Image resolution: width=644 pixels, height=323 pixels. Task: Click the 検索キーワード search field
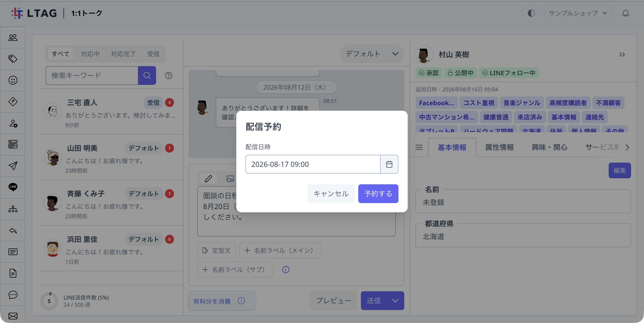92,76
